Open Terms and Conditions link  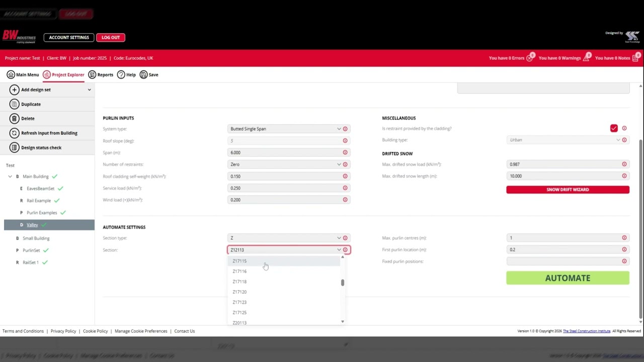pyautogui.click(x=23, y=331)
